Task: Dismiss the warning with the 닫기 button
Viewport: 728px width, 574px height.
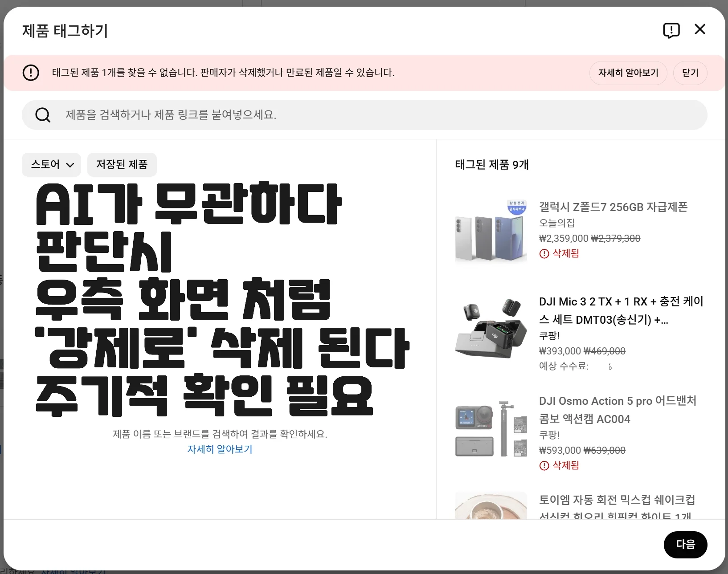Action: pyautogui.click(x=690, y=73)
